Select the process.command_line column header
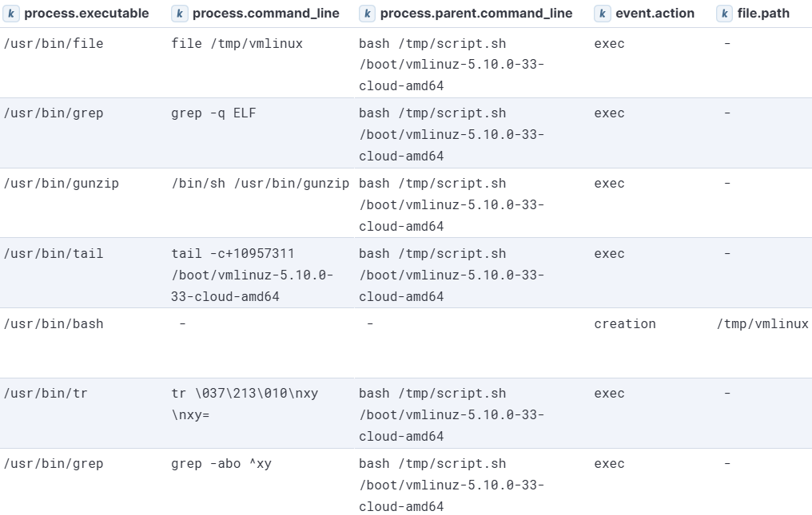 point(265,14)
